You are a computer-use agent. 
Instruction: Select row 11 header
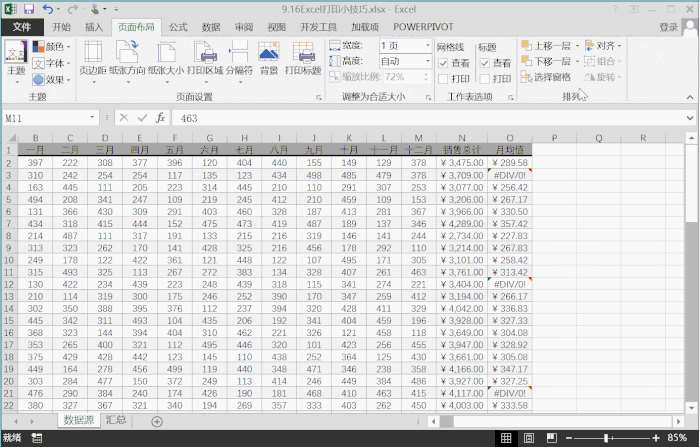(10, 272)
